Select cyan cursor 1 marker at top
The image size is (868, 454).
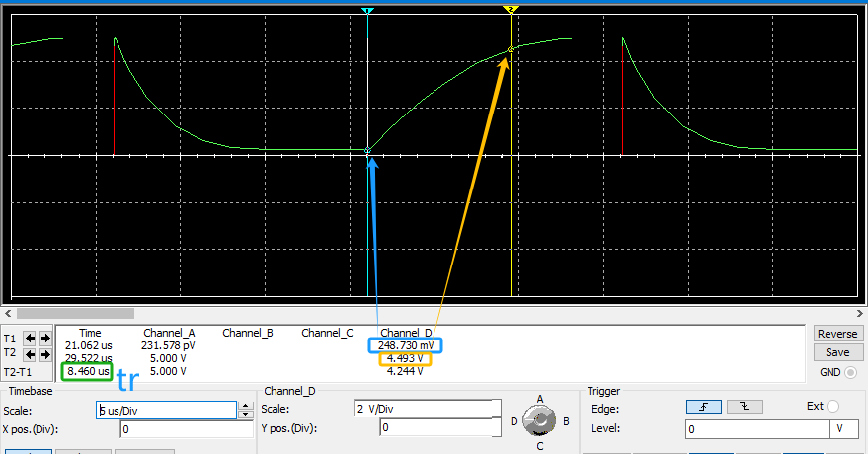click(367, 11)
